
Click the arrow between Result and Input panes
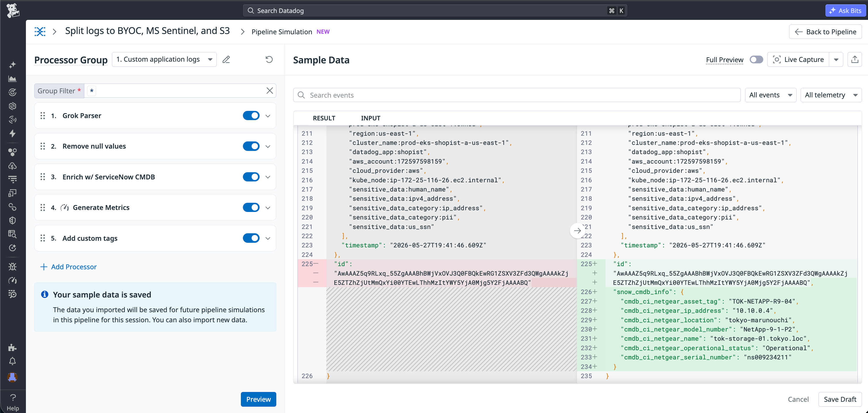pyautogui.click(x=577, y=231)
